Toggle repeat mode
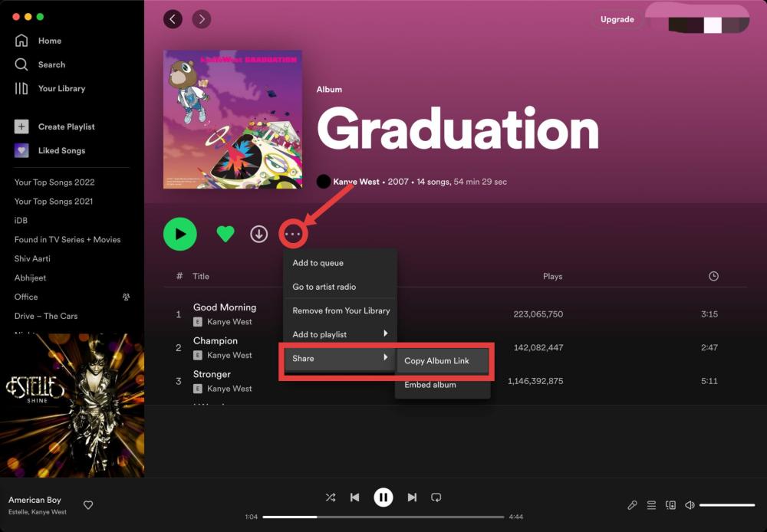Image resolution: width=767 pixels, height=532 pixels. click(436, 498)
